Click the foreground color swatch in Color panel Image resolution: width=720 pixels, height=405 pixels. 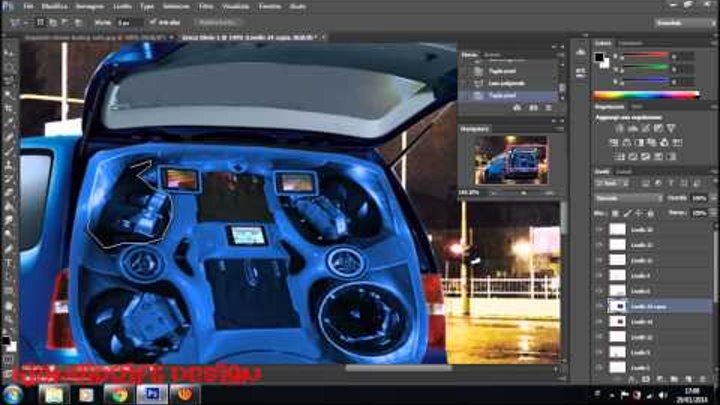pos(599,57)
